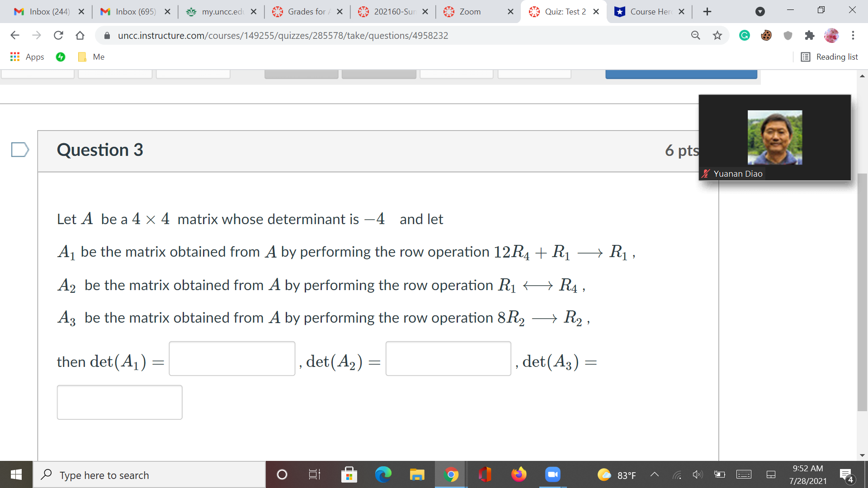Bookmark the page with the star icon
The image size is (868, 488).
[717, 35]
